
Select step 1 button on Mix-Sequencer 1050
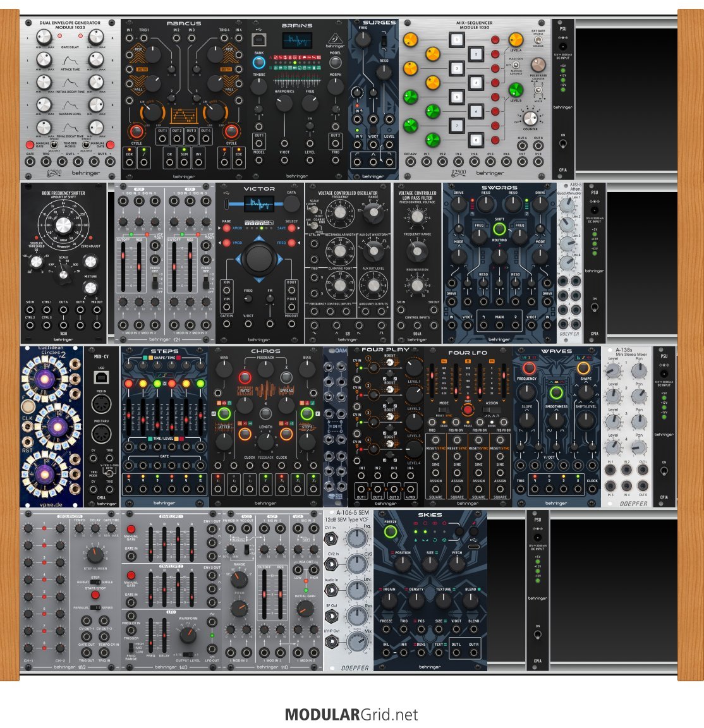click(x=456, y=39)
